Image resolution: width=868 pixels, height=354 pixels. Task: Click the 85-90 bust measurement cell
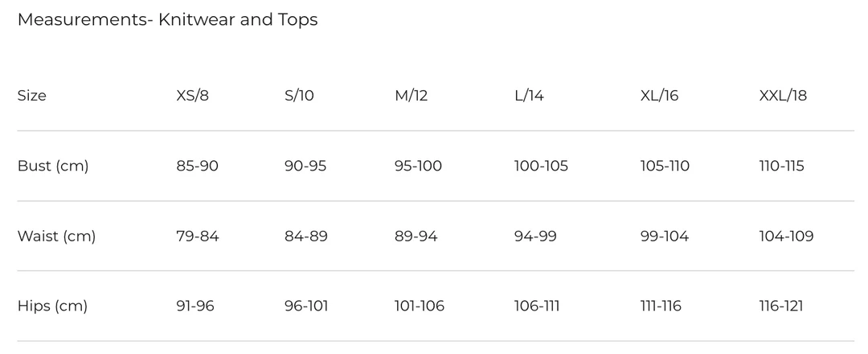197,167
